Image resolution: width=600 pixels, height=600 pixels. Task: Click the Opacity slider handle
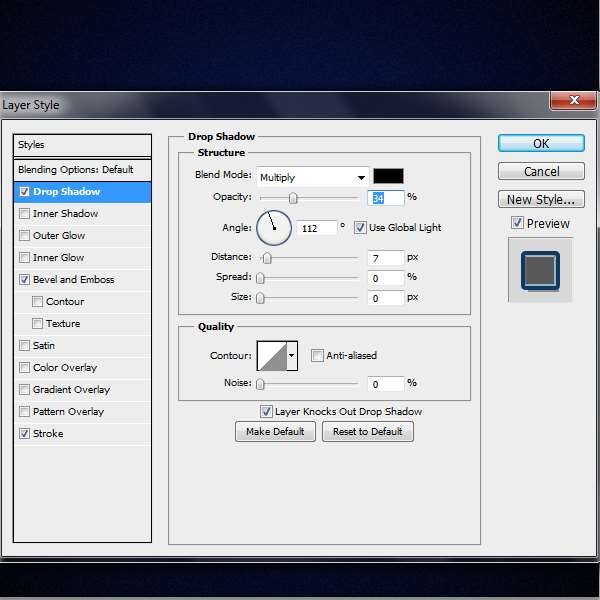(x=293, y=198)
